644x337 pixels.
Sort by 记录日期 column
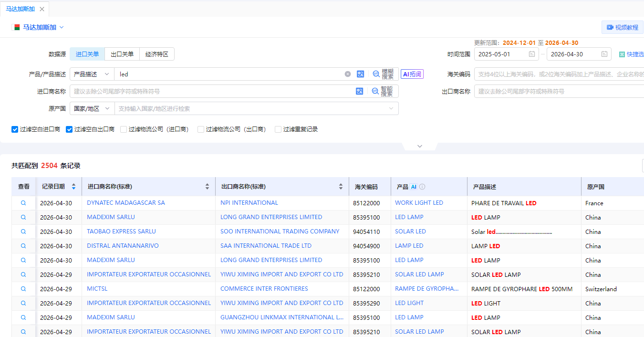point(73,187)
